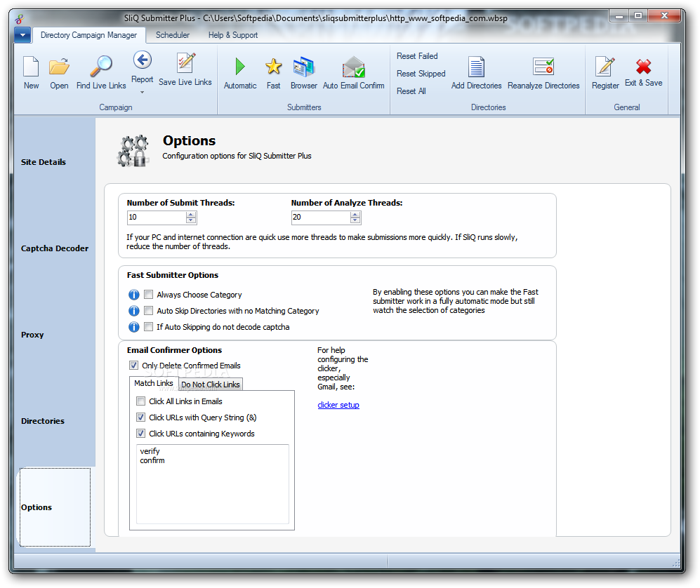The height and width of the screenshot is (588, 700).
Task: Toggle Click URLs containing Keywords
Action: click(140, 433)
